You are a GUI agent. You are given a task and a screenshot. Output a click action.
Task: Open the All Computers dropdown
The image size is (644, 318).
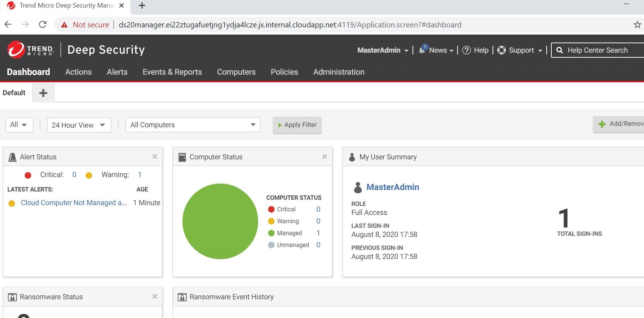point(193,125)
